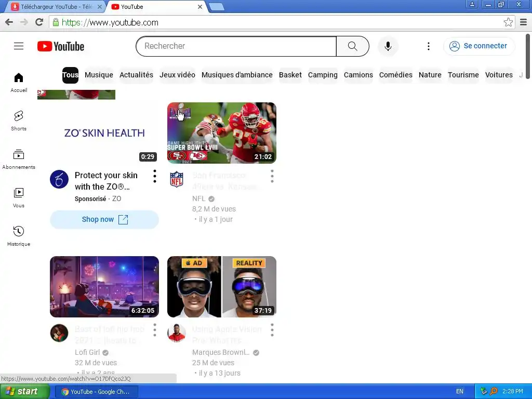The height and width of the screenshot is (399, 532).
Task: Open Super Bowl LVIII highlights thumbnail
Action: coord(221,133)
